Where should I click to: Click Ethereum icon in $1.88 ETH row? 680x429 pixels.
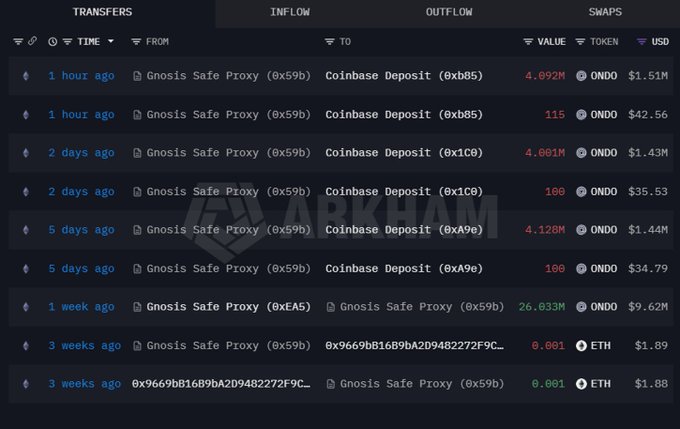coord(26,384)
